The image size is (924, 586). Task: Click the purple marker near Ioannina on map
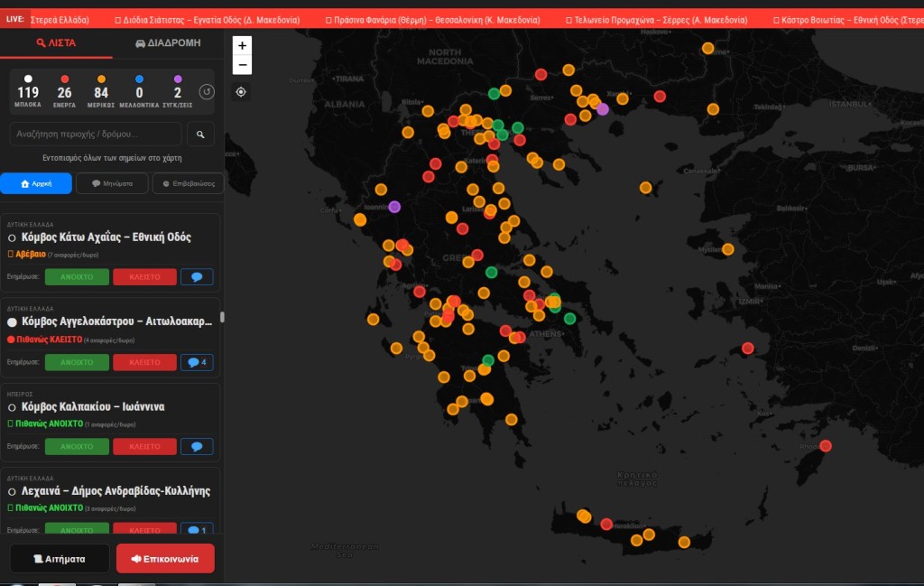394,207
